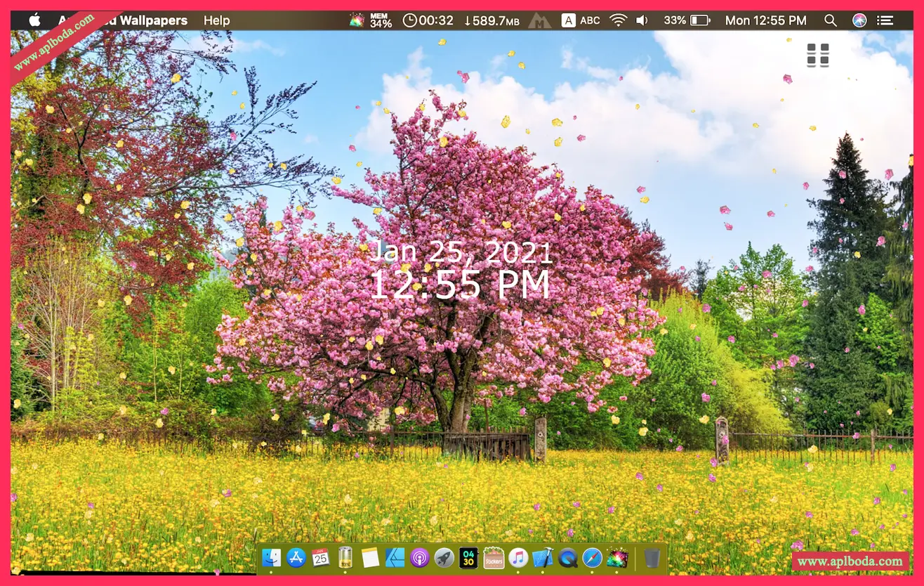The image size is (924, 586).
Task: Click the volume speaker icon in menu bar
Action: coord(642,20)
